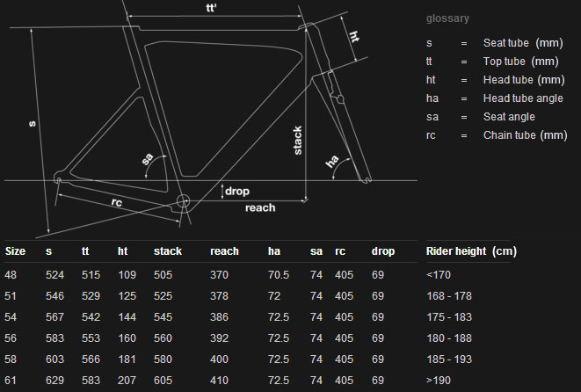
Task: Click the size 54 row label
Action: coord(12,317)
